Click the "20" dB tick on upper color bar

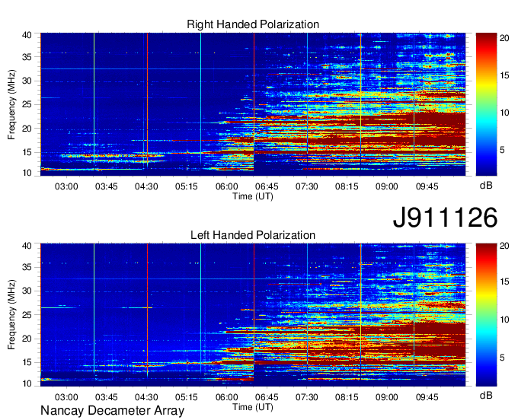(504, 38)
